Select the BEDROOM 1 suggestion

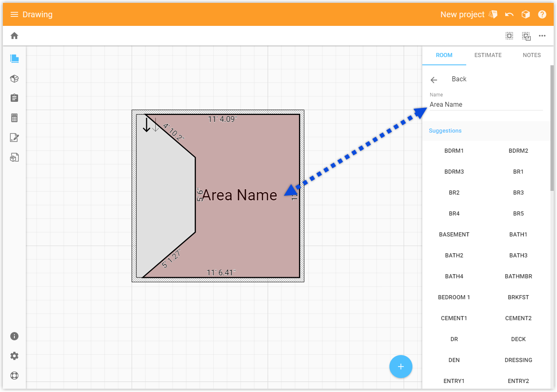[x=454, y=297]
